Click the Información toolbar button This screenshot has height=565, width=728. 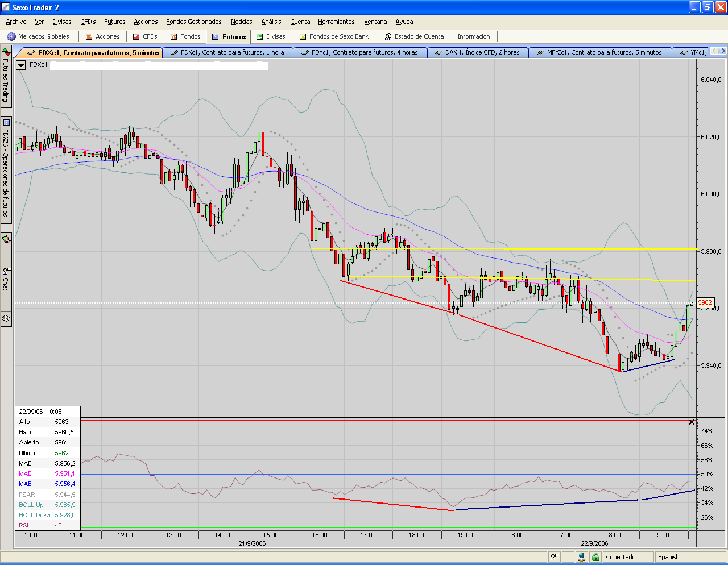click(x=473, y=36)
